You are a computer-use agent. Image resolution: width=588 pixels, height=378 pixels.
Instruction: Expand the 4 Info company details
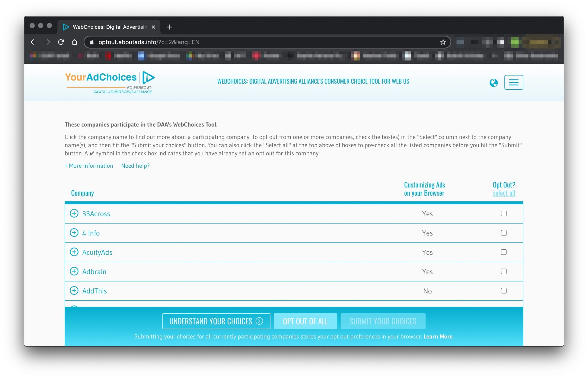[x=74, y=232]
